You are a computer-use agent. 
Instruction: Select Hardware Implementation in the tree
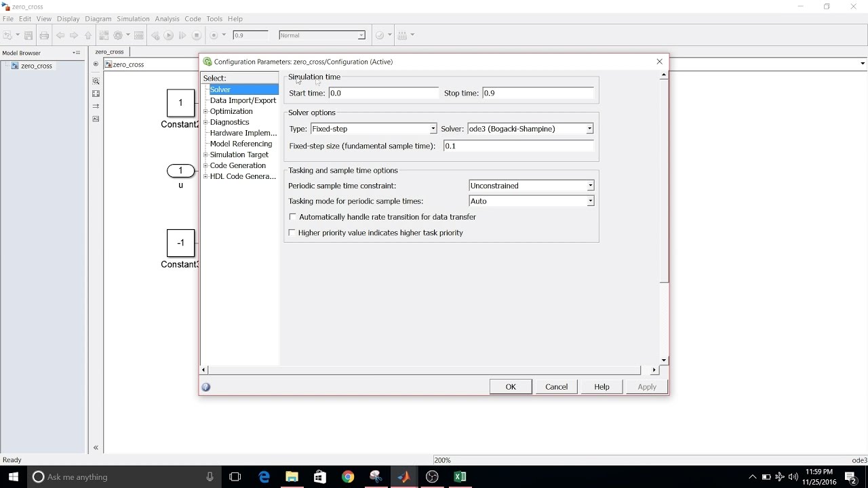(243, 133)
